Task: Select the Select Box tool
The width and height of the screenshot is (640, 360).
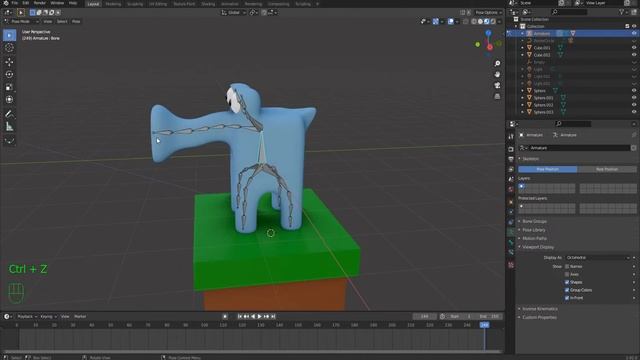Action: [x=9, y=35]
